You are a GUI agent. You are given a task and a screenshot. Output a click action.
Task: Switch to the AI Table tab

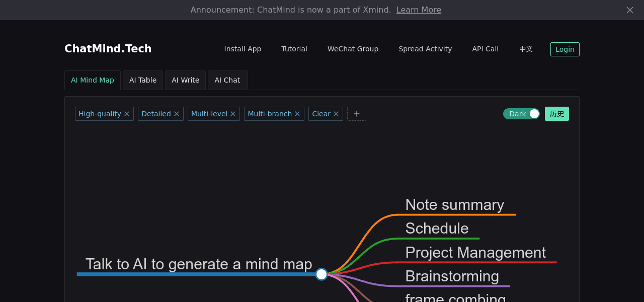(143, 80)
